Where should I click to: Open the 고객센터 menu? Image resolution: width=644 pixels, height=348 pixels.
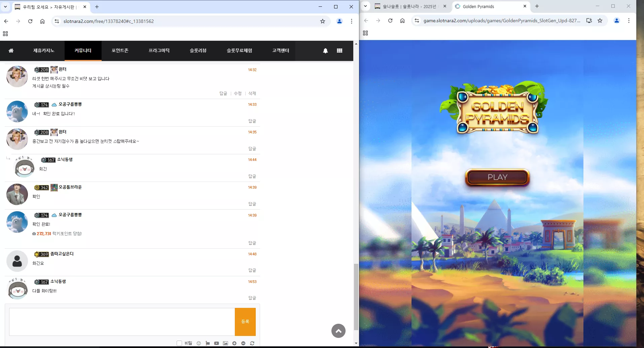[x=281, y=51]
